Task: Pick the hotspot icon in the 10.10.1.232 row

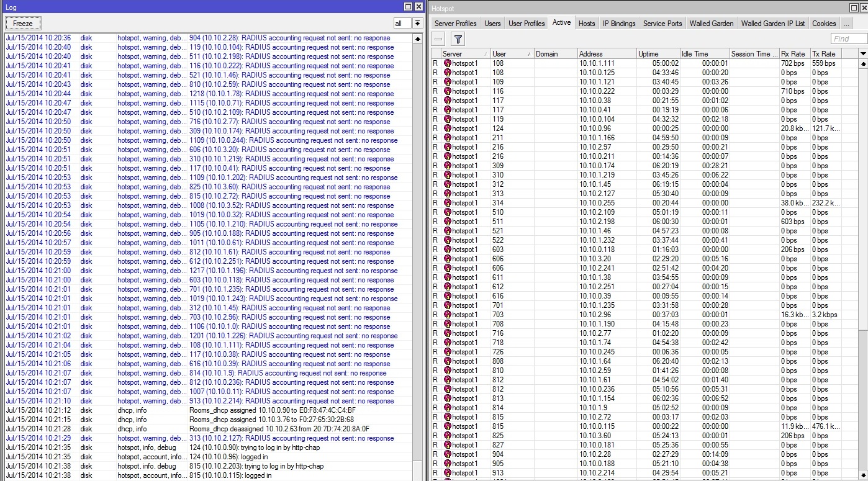Action: [x=448, y=240]
